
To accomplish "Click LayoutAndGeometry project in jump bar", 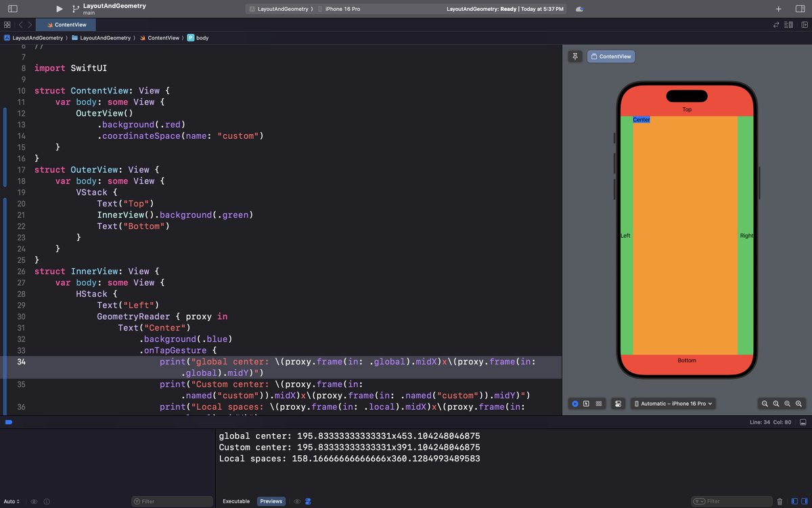I will [x=34, y=38].
